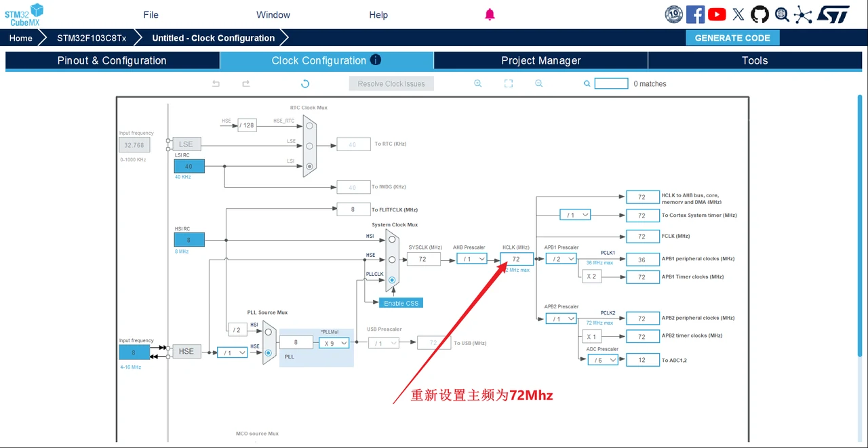Select LSE in RTC Clock Mux
Screen dimensions: 868x448
(309, 145)
